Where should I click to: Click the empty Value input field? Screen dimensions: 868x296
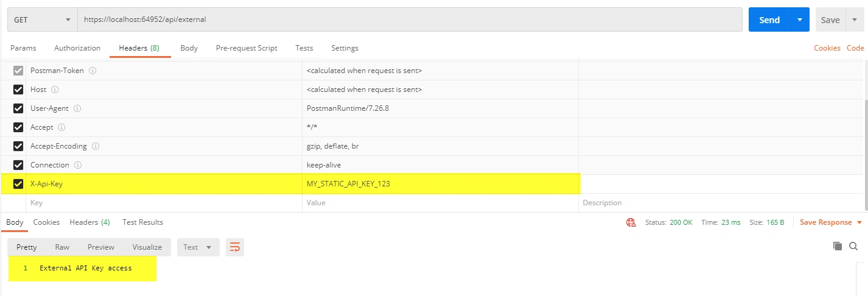pyautogui.click(x=440, y=203)
